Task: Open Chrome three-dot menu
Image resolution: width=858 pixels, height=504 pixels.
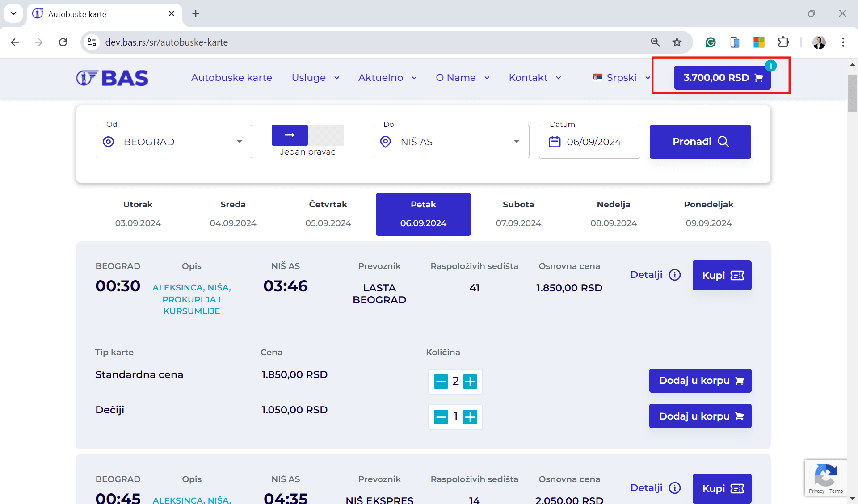Action: (x=843, y=42)
